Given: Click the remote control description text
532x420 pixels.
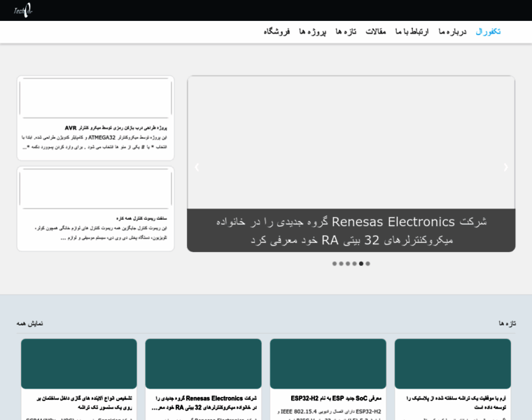Looking at the screenshot, I should [100, 232].
